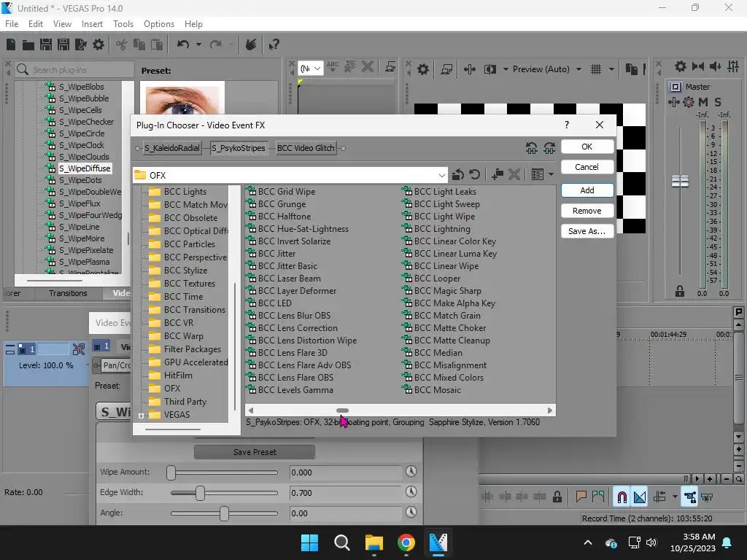Click OK in Plug-In Chooser
This screenshot has width=747, height=560.
(587, 147)
